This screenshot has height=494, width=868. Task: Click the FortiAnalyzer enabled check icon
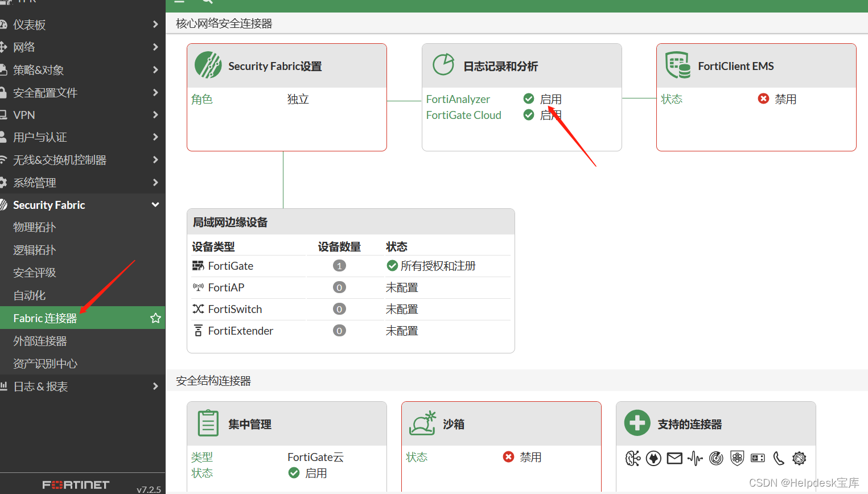529,99
